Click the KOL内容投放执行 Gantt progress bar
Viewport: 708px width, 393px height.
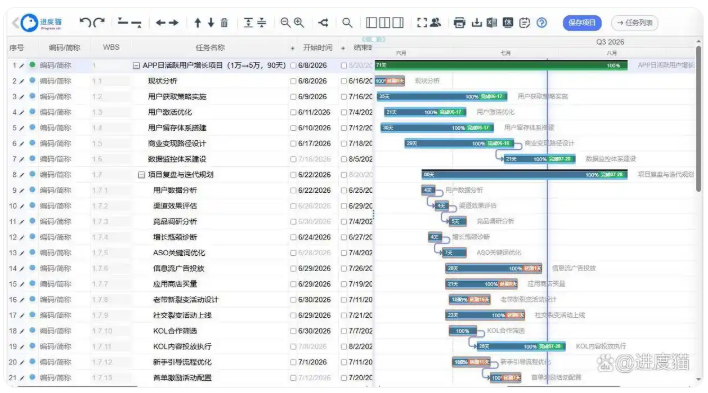(x=522, y=346)
